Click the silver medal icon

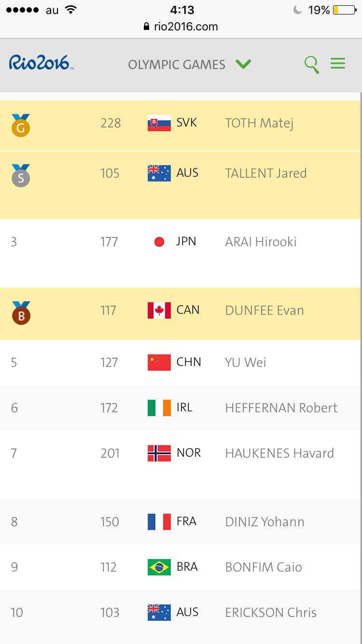[x=21, y=175]
